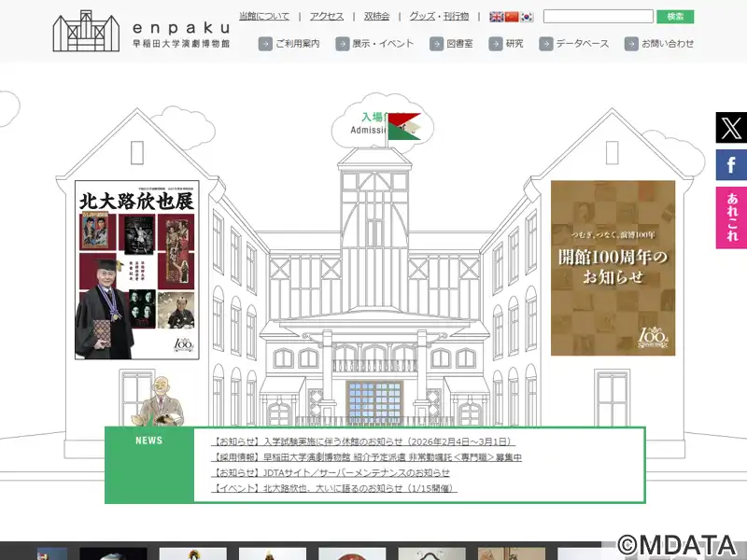This screenshot has height=560, width=747.
Task: Open データベース menu
Action: [582, 44]
